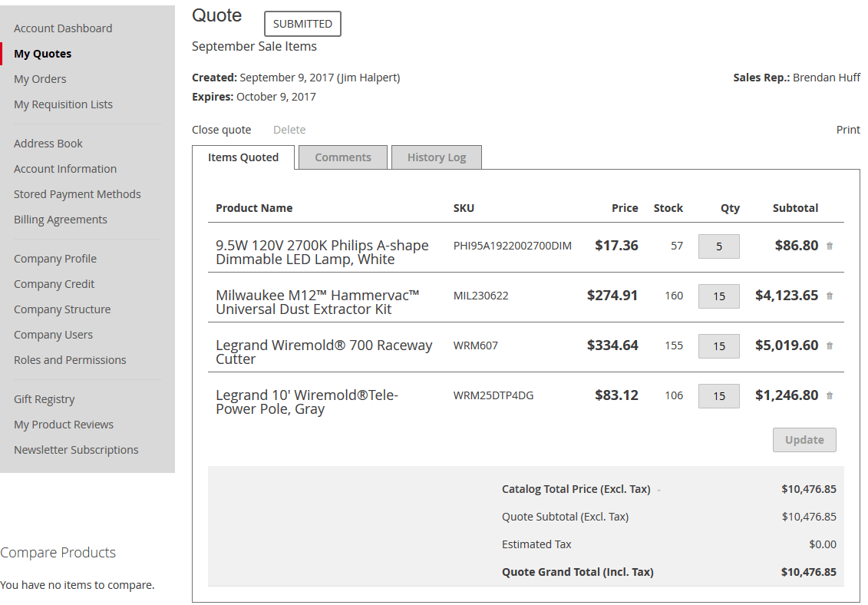Click the Stock column header

[668, 208]
